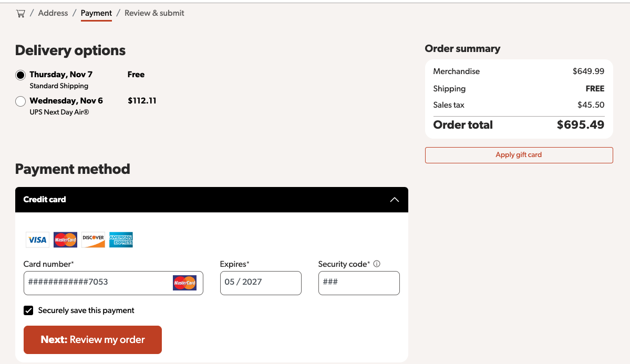The image size is (630, 364).
Task: Select the Mastercard logo in accepted cards row
Action: tap(65, 240)
